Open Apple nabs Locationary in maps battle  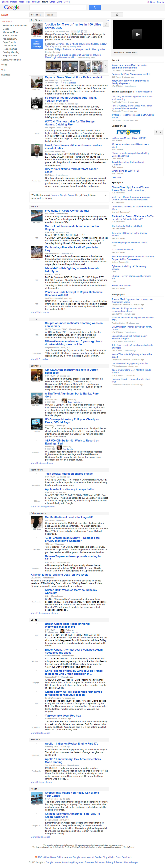69,489
